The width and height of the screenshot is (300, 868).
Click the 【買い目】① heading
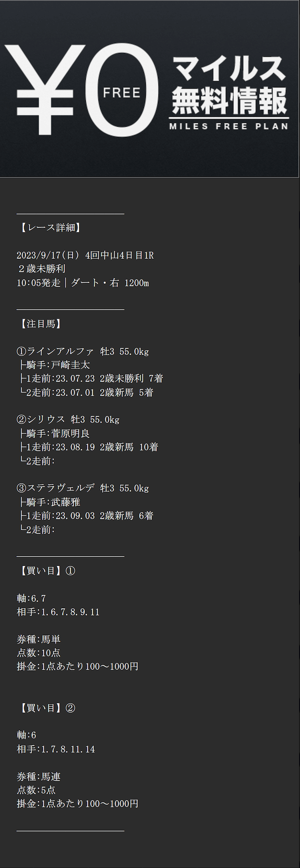(46, 571)
